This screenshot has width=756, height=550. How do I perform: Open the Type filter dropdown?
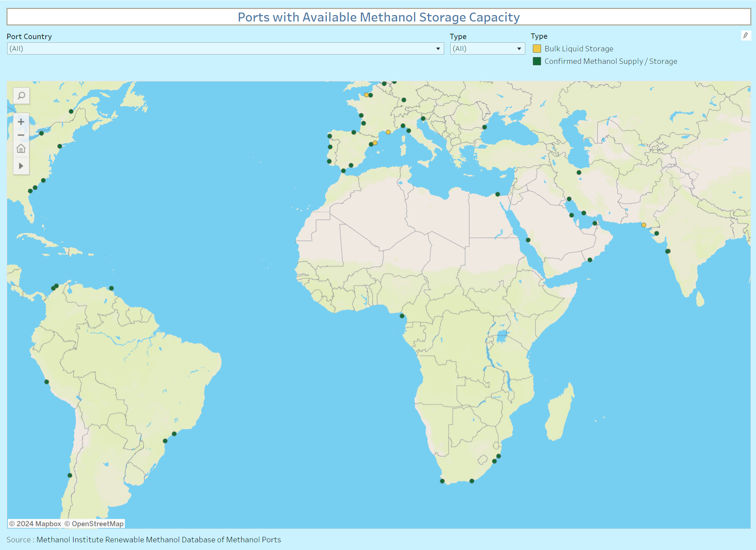(487, 48)
